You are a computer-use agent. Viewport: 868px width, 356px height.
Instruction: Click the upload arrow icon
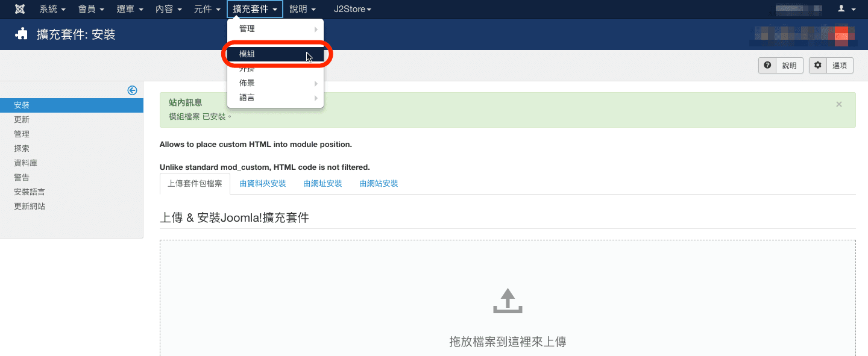point(508,301)
